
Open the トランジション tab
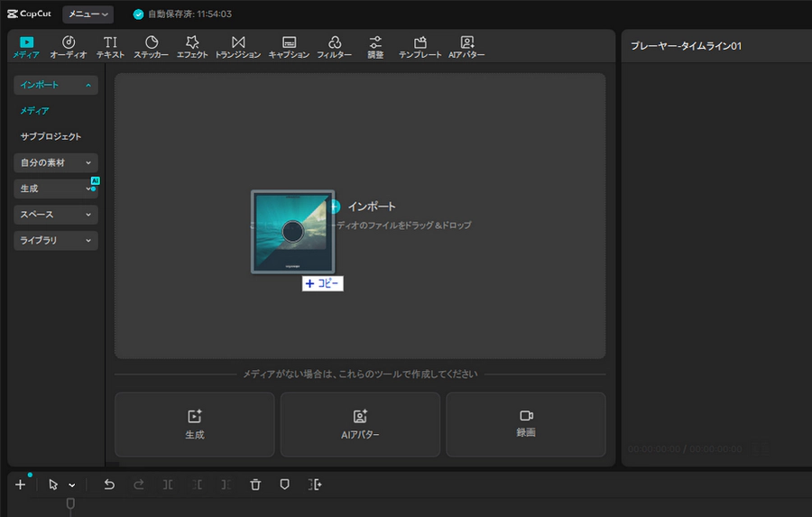[237, 47]
